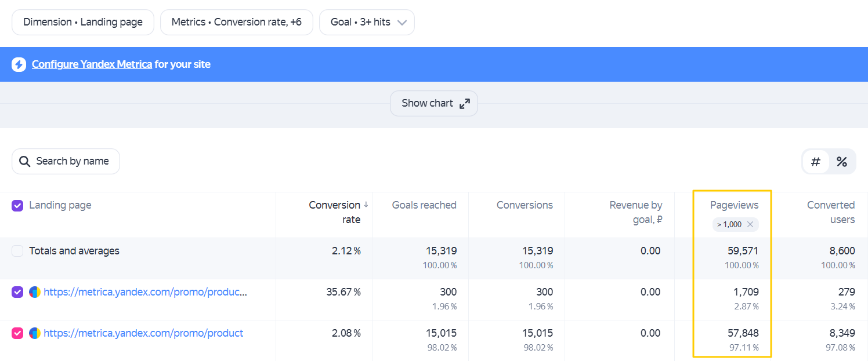Click the Search by name field

click(66, 161)
